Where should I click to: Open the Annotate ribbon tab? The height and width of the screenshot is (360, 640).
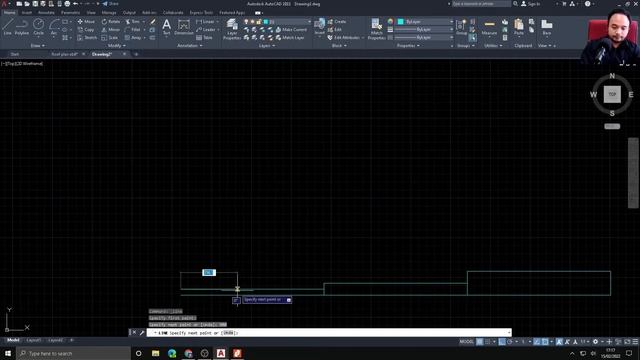coord(46,13)
